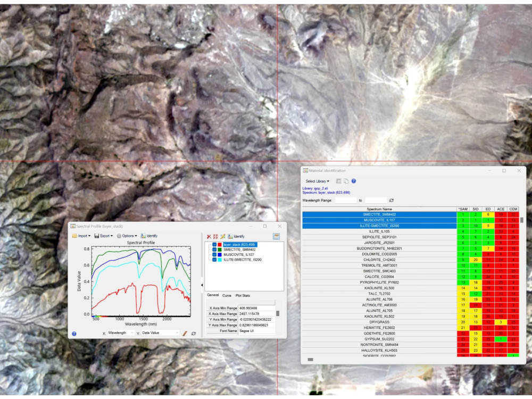This screenshot has height=399, width=532.
Task: Open the Options dropdown menu
Action: [x=127, y=236]
